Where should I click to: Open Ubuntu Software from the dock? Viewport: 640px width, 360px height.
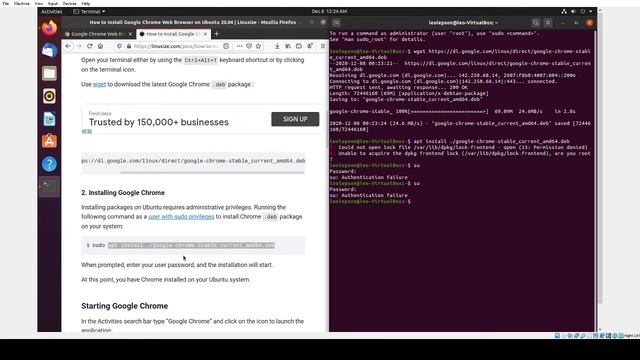(x=49, y=141)
